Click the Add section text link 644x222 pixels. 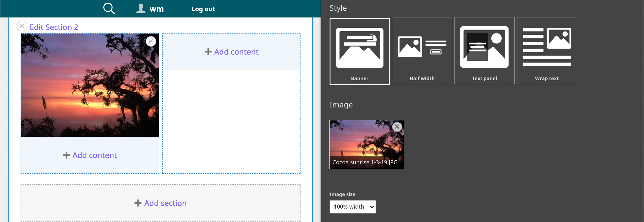pyautogui.click(x=165, y=203)
